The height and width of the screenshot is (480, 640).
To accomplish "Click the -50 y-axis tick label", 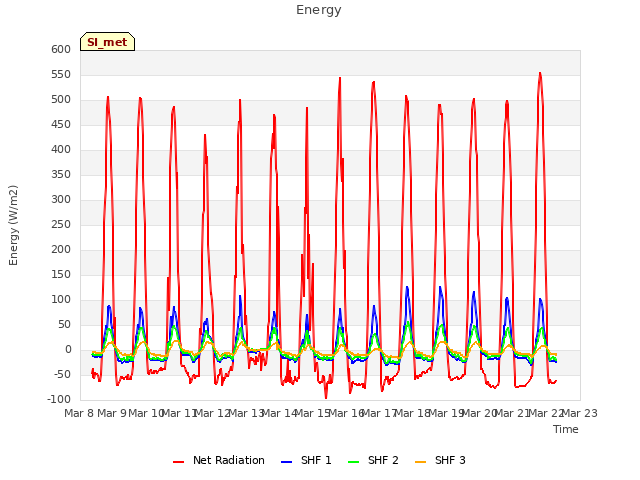I will click(62, 375).
